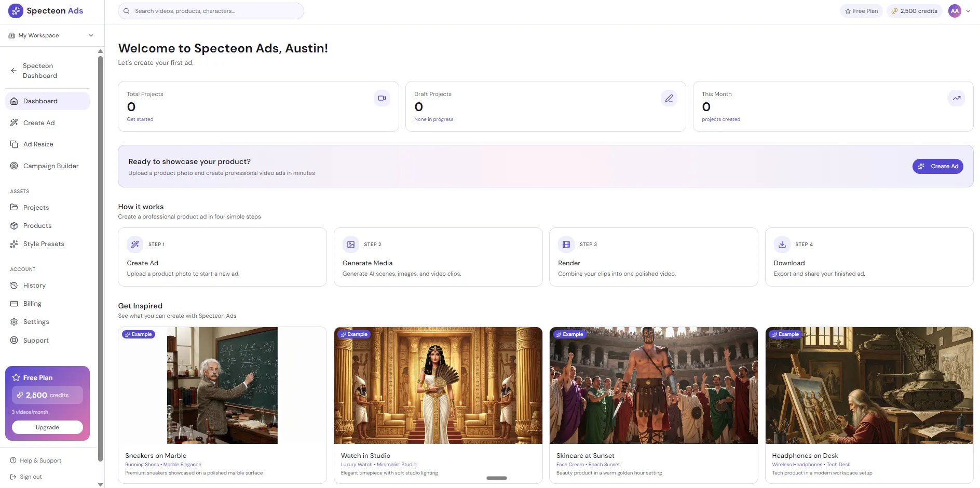The width and height of the screenshot is (980, 488).
Task: Open the Ad Resize page
Action: point(47,144)
